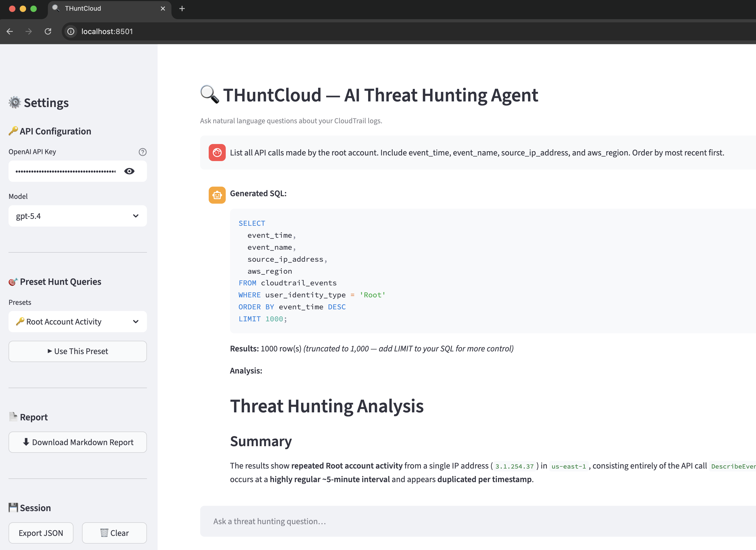The height and width of the screenshot is (550, 756).
Task: Click the OpenAI API Key password field
Action: coord(65,171)
